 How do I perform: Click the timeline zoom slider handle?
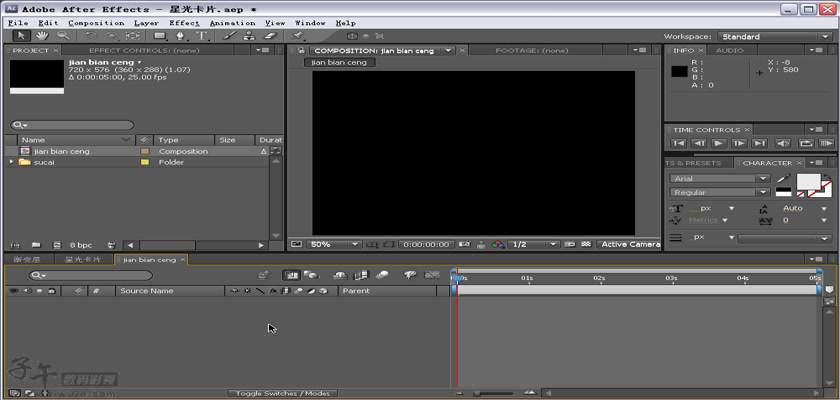476,394
